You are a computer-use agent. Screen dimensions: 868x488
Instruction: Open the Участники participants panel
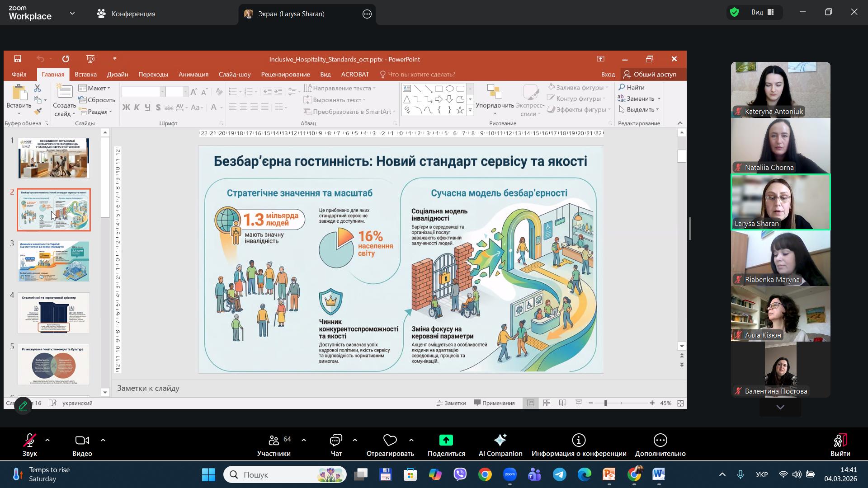(274, 441)
